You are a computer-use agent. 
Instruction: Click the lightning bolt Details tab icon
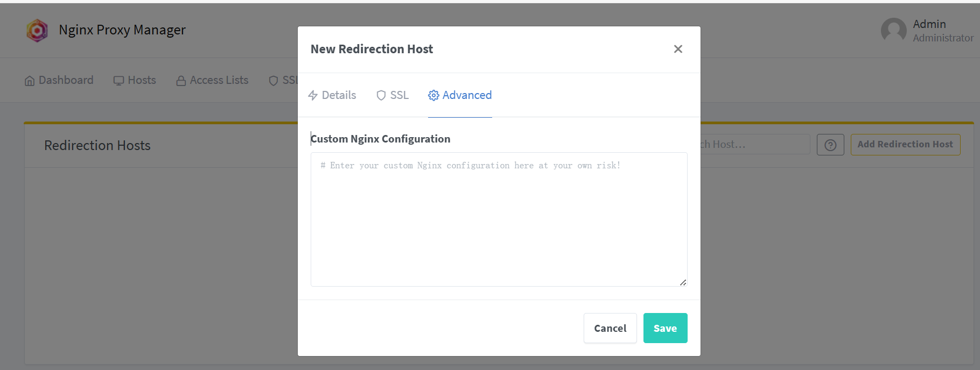coord(313,96)
